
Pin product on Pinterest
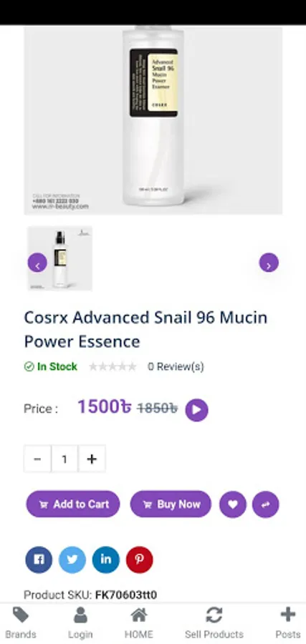[140, 560]
